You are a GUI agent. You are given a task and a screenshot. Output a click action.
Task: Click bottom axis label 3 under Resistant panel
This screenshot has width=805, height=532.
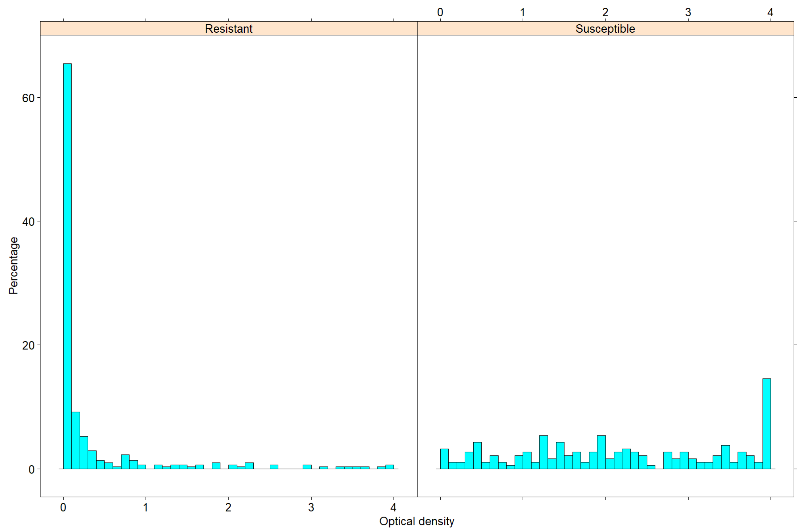(311, 508)
